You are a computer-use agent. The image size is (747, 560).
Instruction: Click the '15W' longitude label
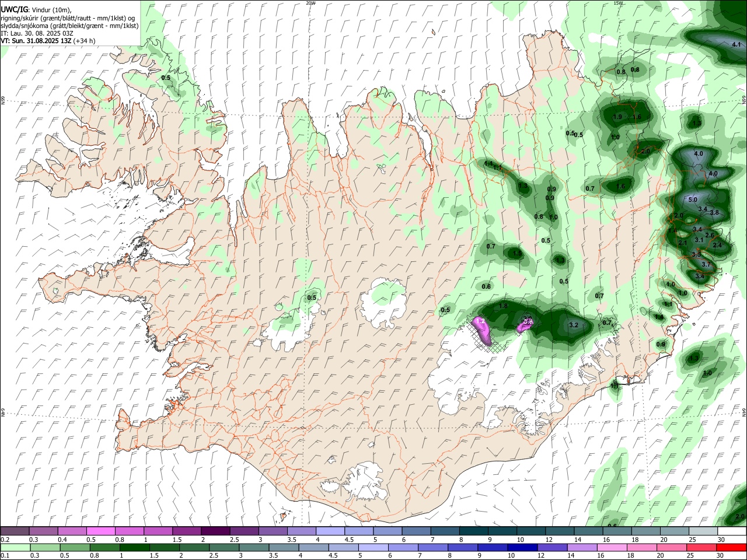[x=617, y=3]
